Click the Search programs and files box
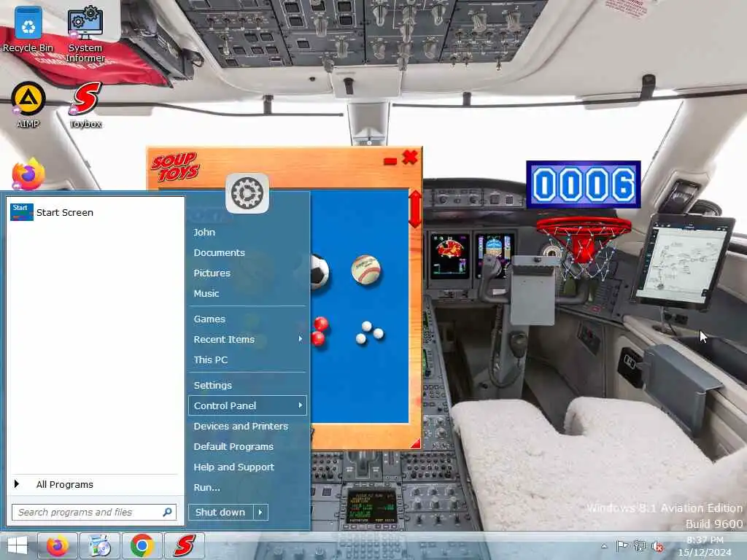The width and height of the screenshot is (747, 560). point(94,513)
